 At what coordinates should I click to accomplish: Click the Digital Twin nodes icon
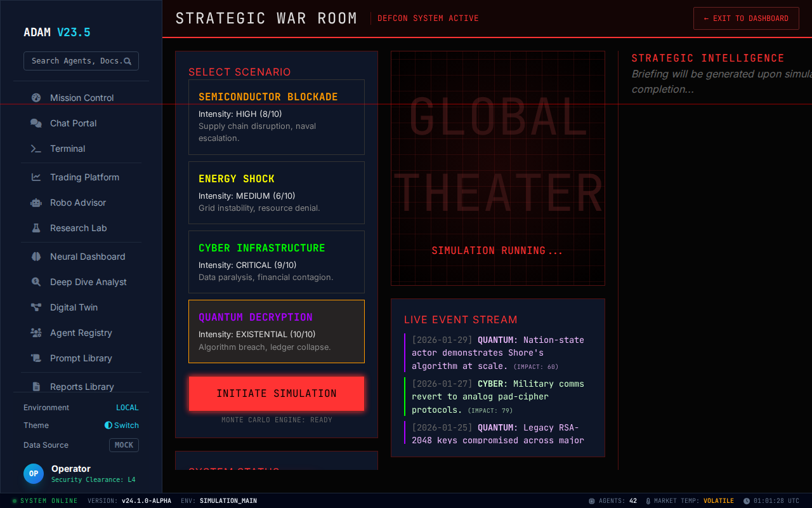point(36,307)
